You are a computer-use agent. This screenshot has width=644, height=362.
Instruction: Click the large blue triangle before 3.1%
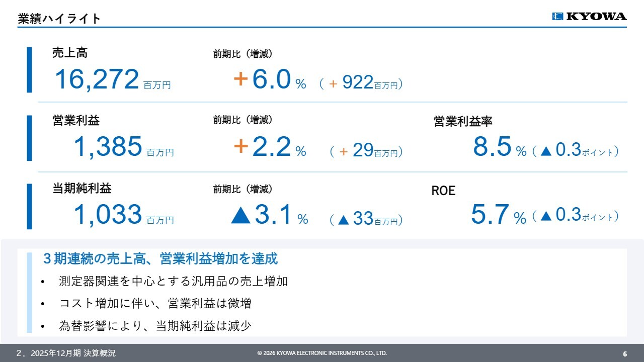click(x=241, y=215)
